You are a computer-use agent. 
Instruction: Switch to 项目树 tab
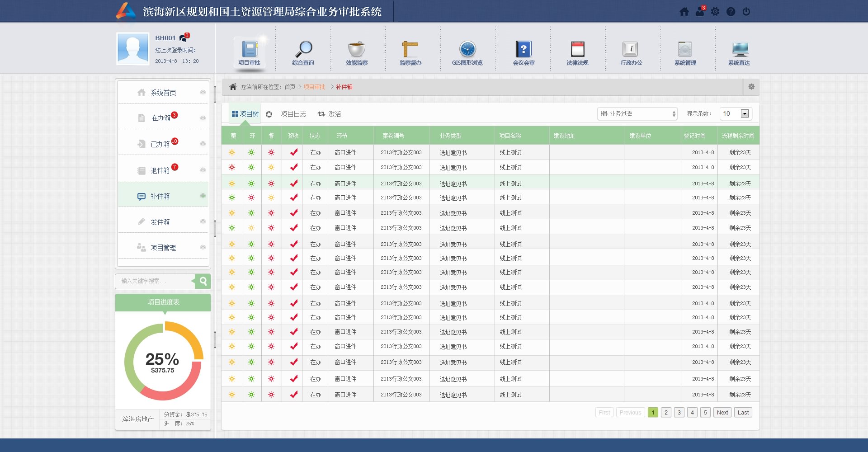point(245,114)
